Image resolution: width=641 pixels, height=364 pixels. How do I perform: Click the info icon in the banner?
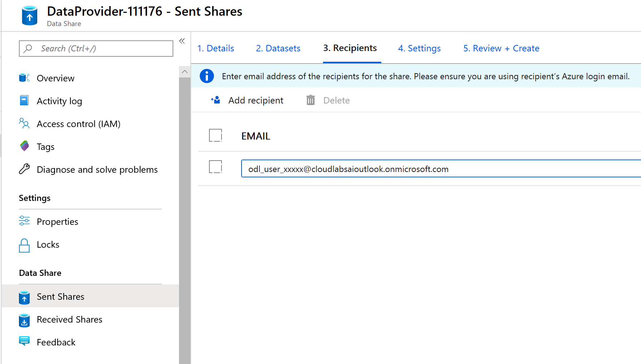tap(207, 76)
